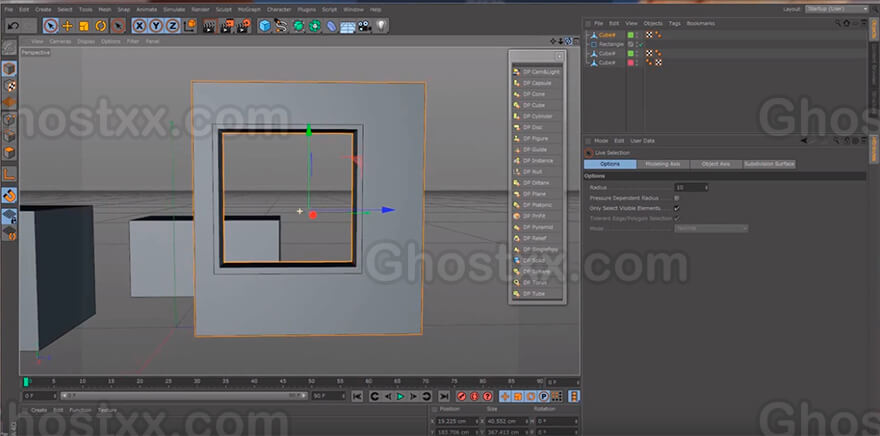
Task: Click the timeline preview range slider
Action: (184, 396)
